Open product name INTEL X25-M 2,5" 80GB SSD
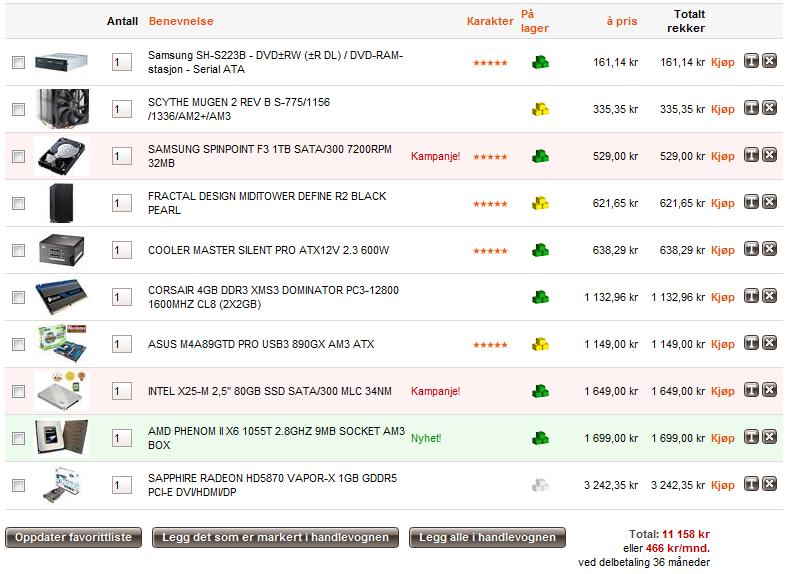The image size is (787, 574). pos(270,391)
